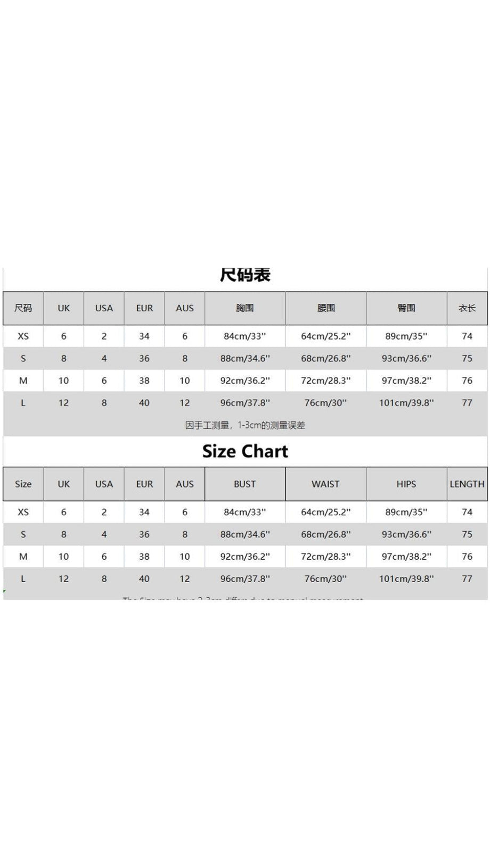Click 64cm/25.2'' under the 腰围 column

coord(325,336)
